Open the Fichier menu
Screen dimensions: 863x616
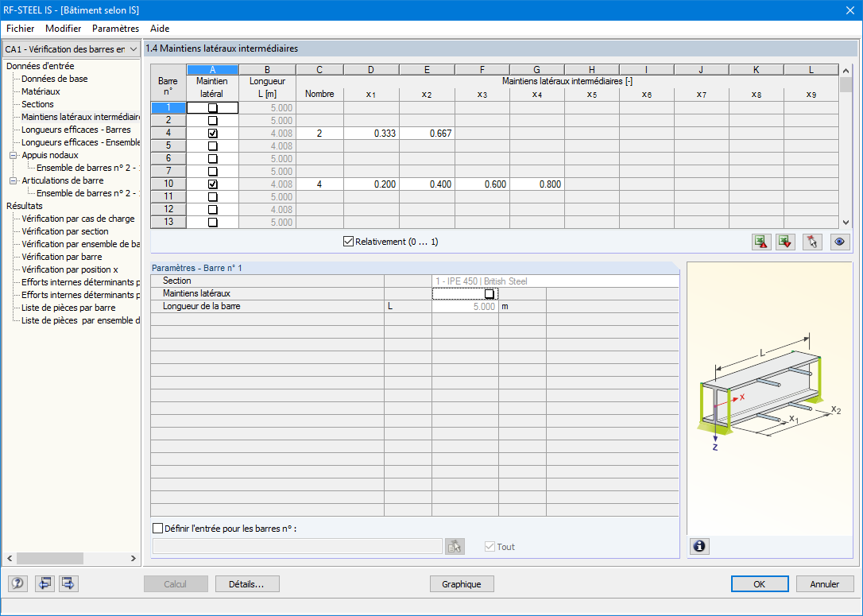pyautogui.click(x=21, y=29)
